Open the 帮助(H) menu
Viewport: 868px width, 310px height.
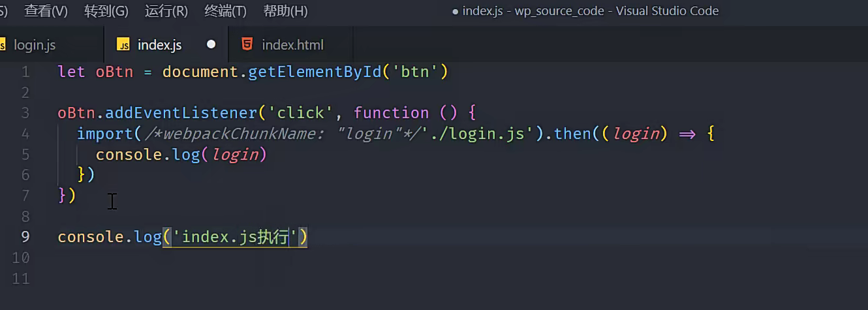[285, 11]
